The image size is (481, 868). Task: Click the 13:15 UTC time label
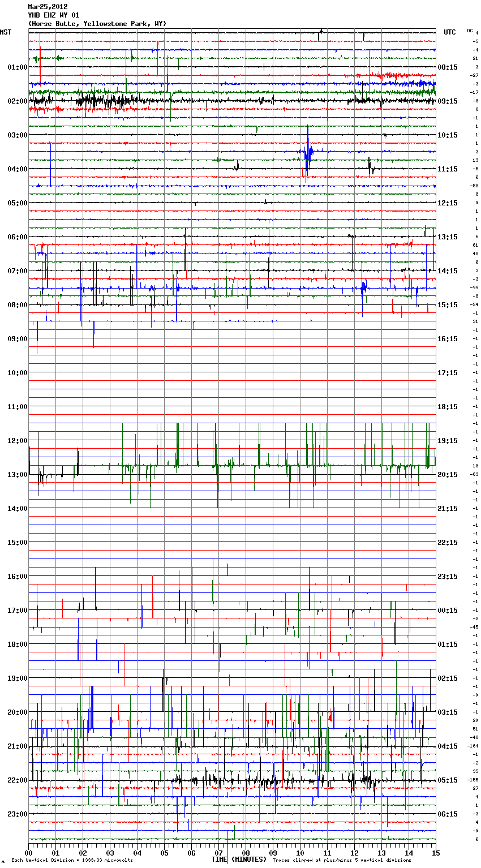tap(448, 237)
